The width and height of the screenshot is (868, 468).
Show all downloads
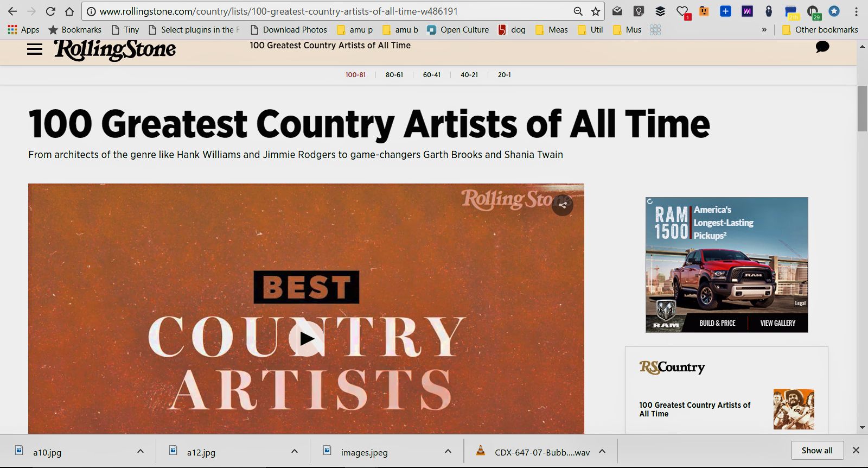coord(817,451)
